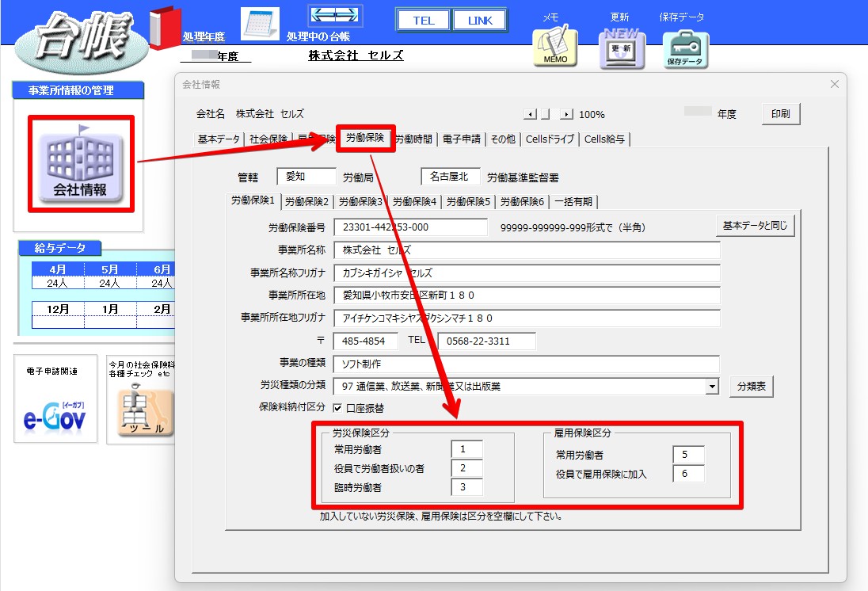Select the 労働保険 tab
The image size is (868, 591).
(x=365, y=137)
